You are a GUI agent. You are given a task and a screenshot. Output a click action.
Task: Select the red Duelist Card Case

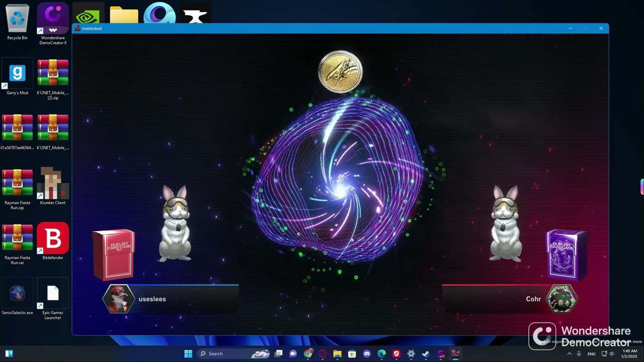point(114,254)
